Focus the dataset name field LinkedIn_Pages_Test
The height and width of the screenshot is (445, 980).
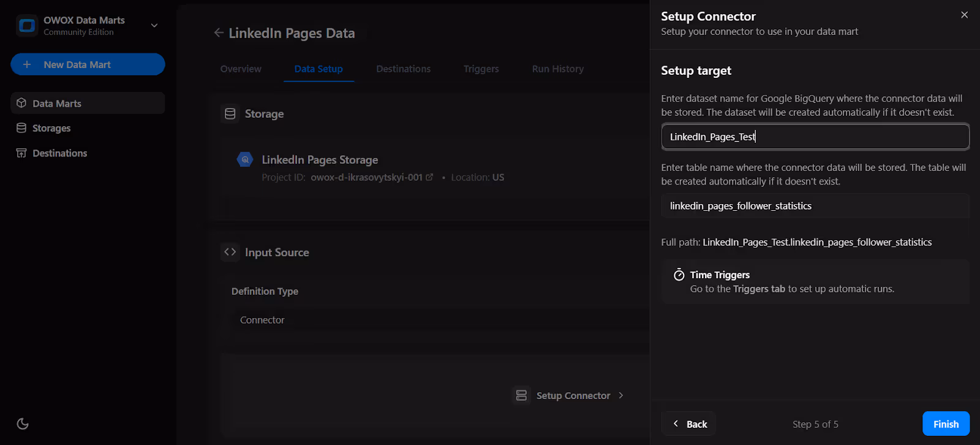(815, 137)
